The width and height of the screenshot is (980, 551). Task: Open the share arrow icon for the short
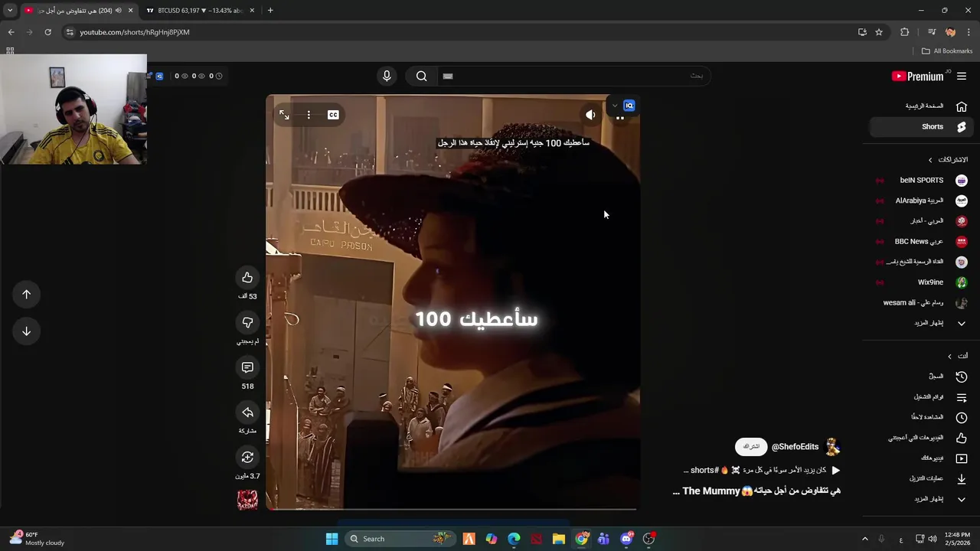[247, 412]
